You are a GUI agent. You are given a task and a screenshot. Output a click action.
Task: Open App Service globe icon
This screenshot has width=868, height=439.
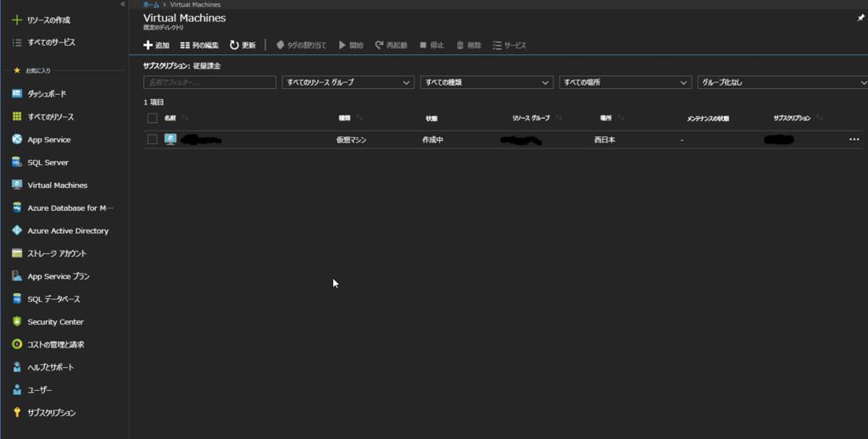pos(17,140)
